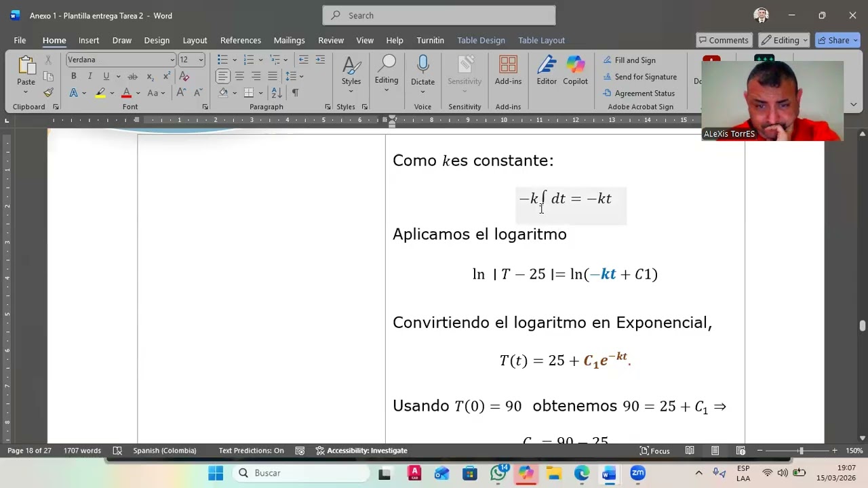Increase paragraph indent

click(320, 60)
